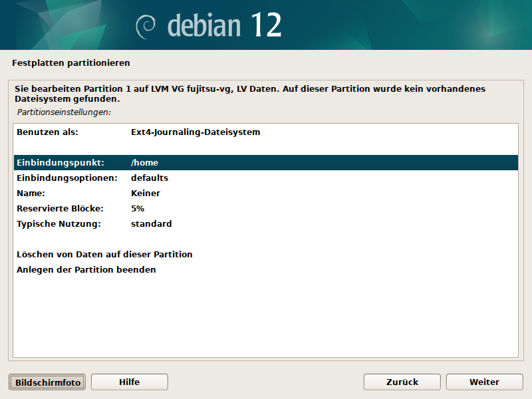Click the Debian swirl logo

pyautogui.click(x=146, y=26)
